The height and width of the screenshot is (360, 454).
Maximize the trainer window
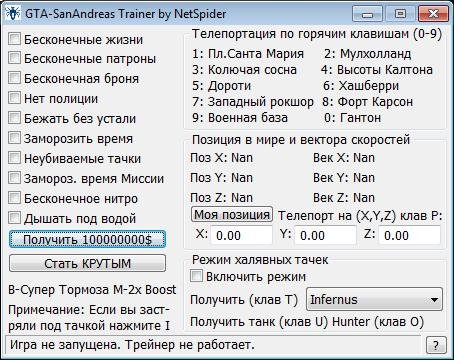400,14
